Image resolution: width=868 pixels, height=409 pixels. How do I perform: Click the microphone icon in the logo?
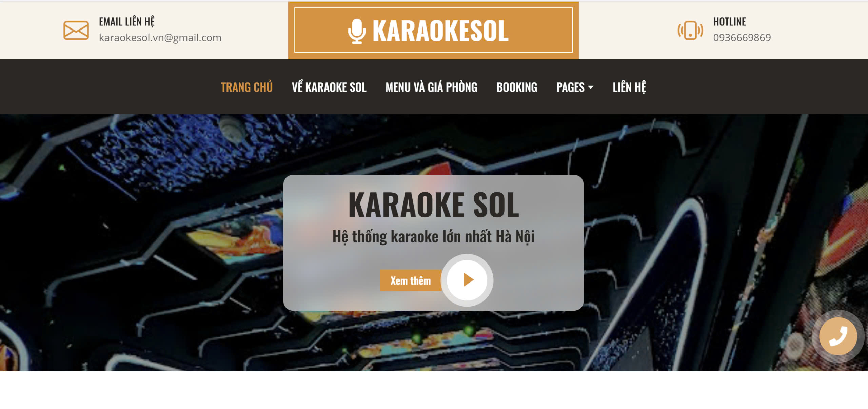(x=357, y=31)
